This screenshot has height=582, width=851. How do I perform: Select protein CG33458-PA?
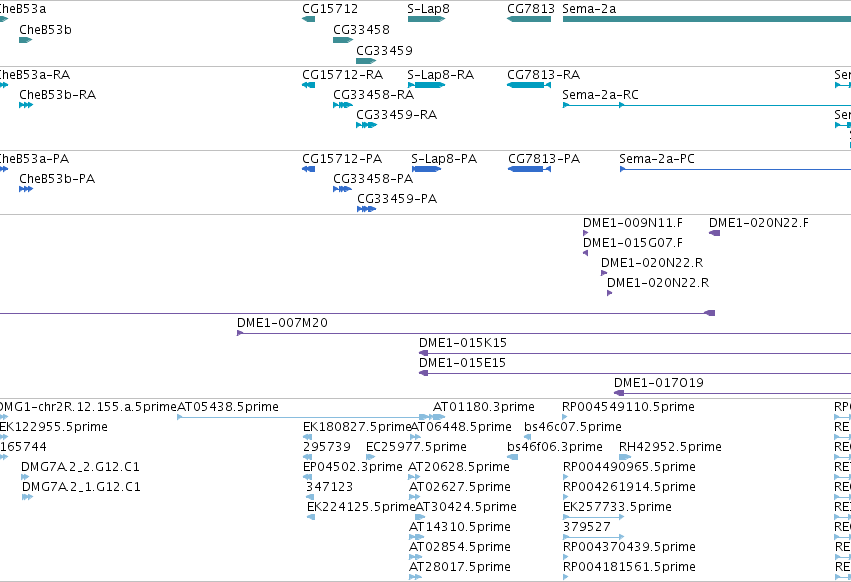(373, 179)
